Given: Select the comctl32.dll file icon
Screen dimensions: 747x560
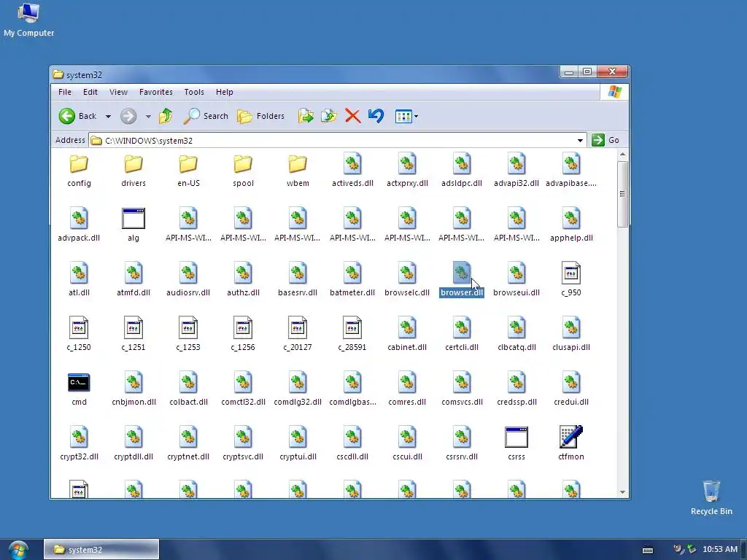Looking at the screenshot, I should 243,382.
